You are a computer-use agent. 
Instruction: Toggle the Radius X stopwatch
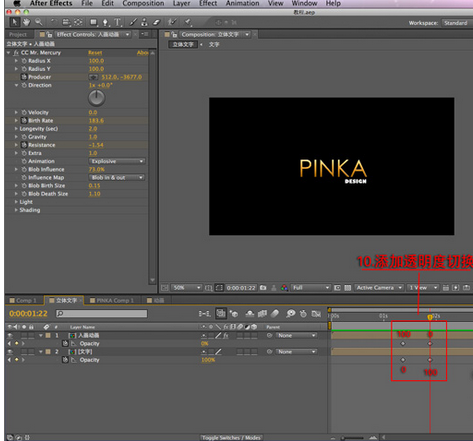24,61
